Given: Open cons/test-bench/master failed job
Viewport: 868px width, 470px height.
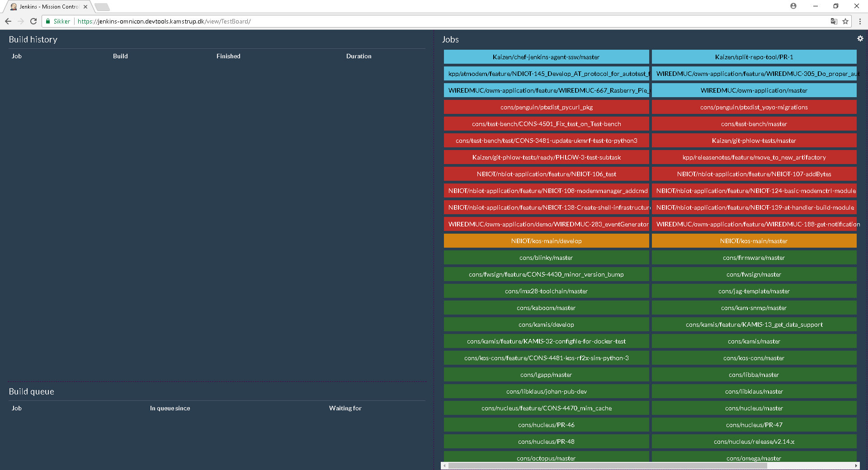Looking at the screenshot, I should (754, 124).
